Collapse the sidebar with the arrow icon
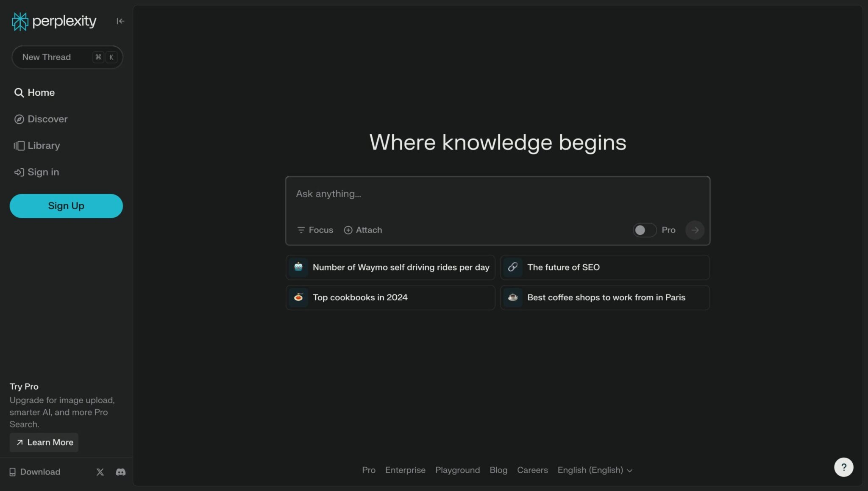This screenshot has height=491, width=868. tap(120, 21)
